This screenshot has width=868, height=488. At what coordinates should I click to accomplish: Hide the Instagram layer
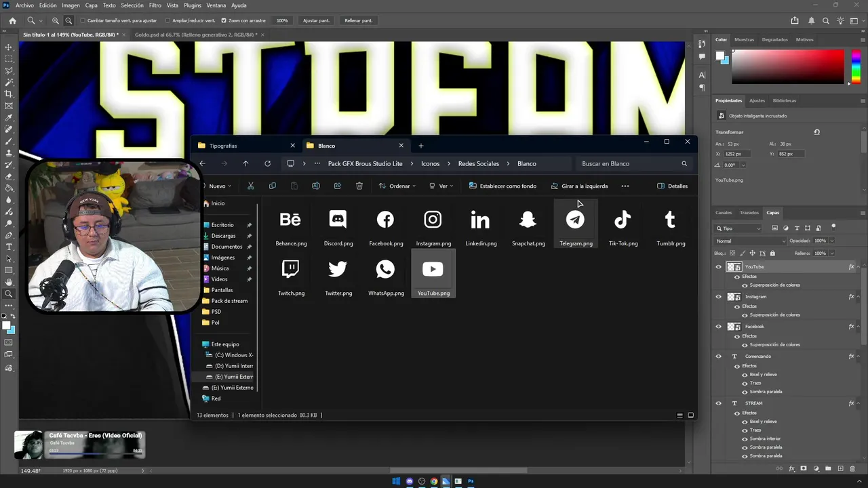719,296
